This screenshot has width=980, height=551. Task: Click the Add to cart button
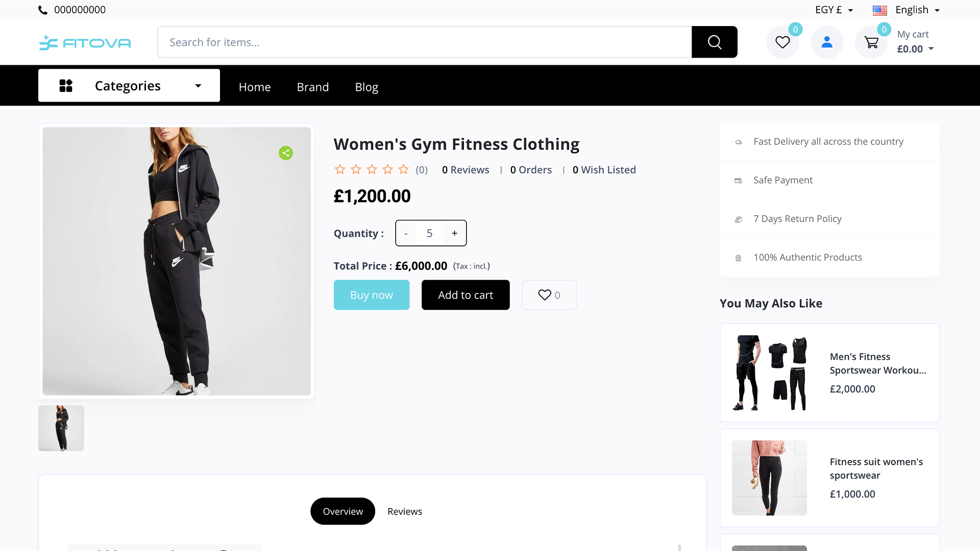(x=465, y=295)
